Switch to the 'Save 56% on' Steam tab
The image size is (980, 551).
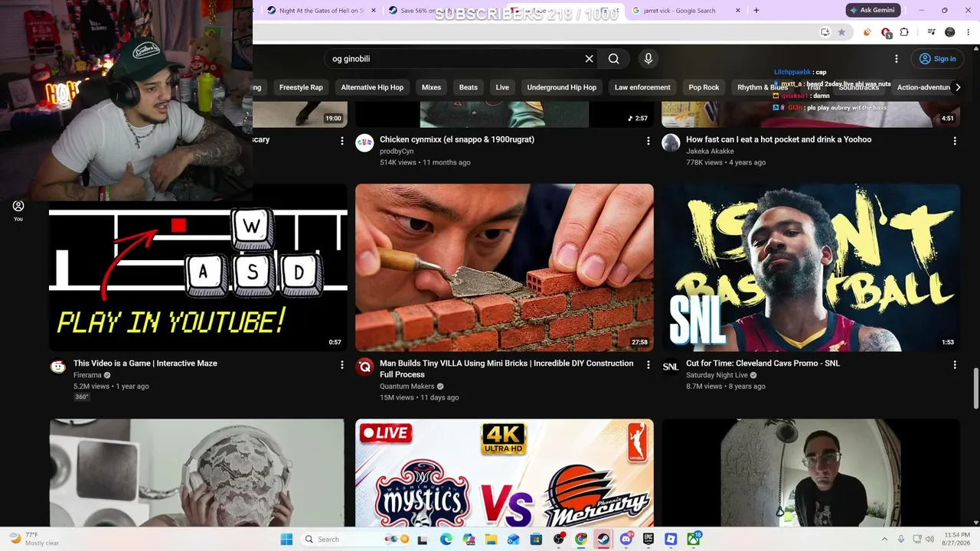443,11
